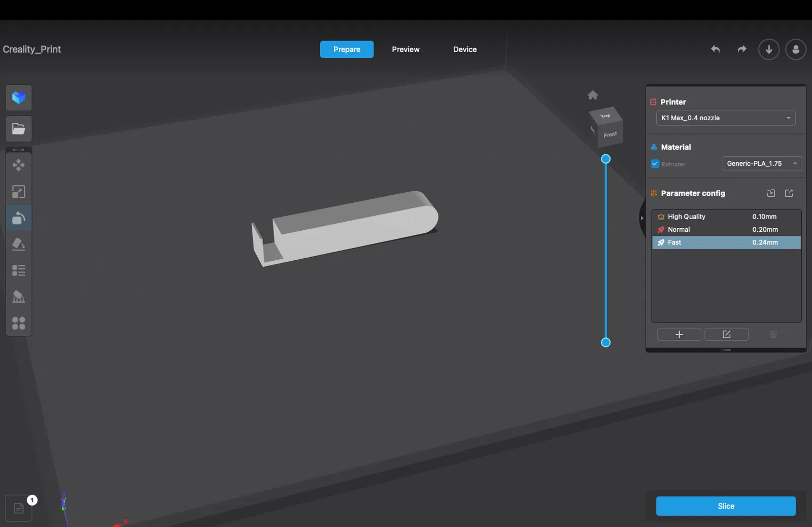The width and height of the screenshot is (812, 527).
Task: Toggle the Extruder checkbox
Action: [x=655, y=164]
